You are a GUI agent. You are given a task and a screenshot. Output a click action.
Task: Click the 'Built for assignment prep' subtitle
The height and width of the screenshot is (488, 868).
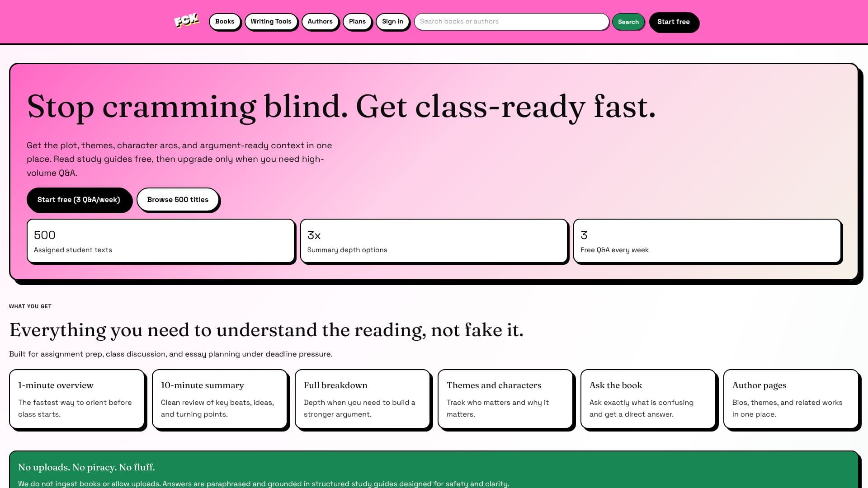coord(171,354)
